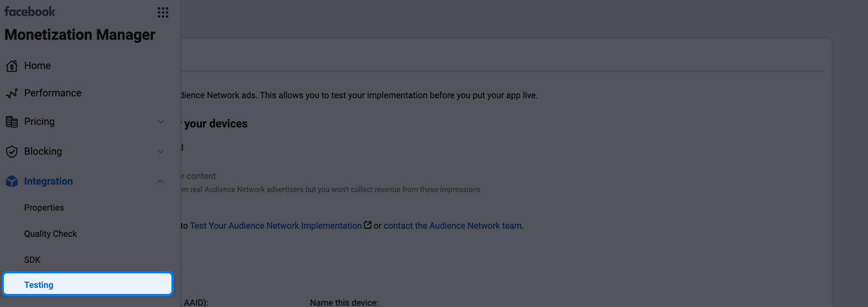Open the Pricing menu item
The height and width of the screenshot is (307, 868).
(x=39, y=122)
